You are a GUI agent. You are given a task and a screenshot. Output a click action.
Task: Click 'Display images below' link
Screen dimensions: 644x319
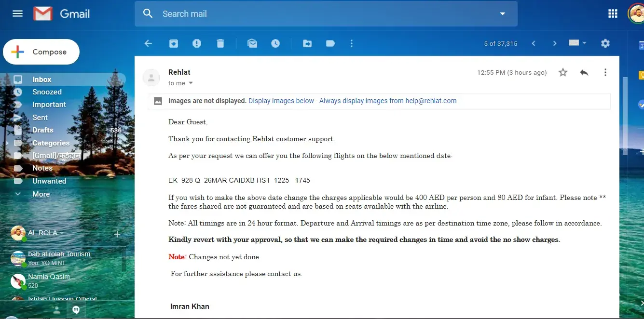[281, 101]
